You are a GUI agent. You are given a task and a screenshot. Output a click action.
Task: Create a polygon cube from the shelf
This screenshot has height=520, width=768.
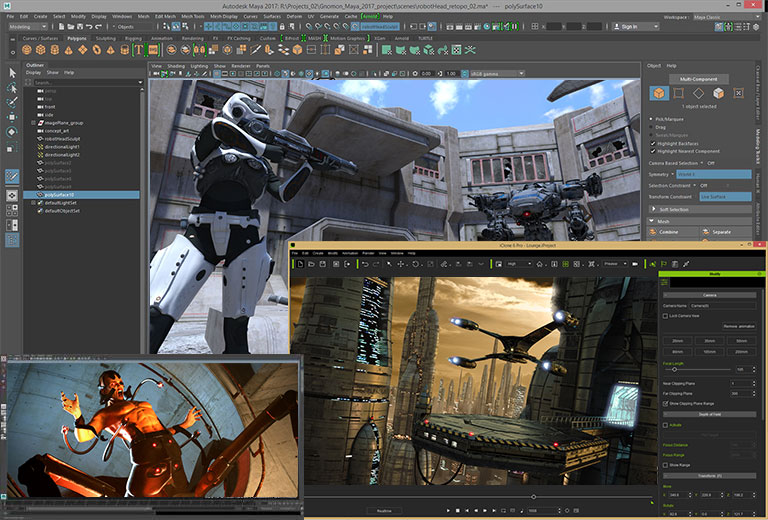pyautogui.click(x=41, y=49)
